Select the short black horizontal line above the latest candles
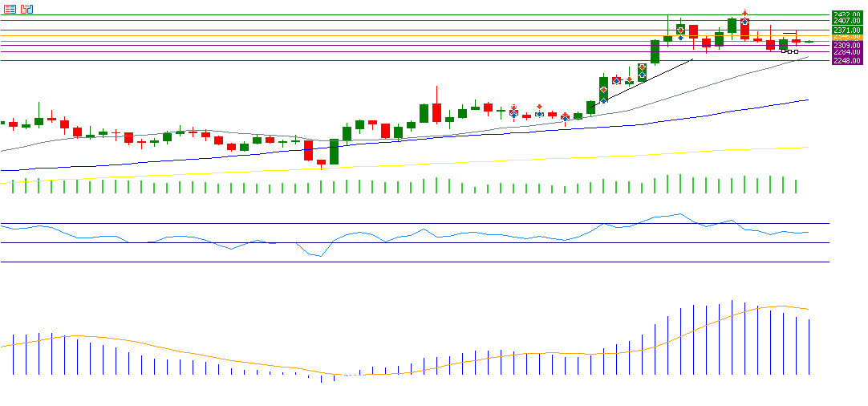Image resolution: width=868 pixels, height=406 pixels. pos(789,33)
